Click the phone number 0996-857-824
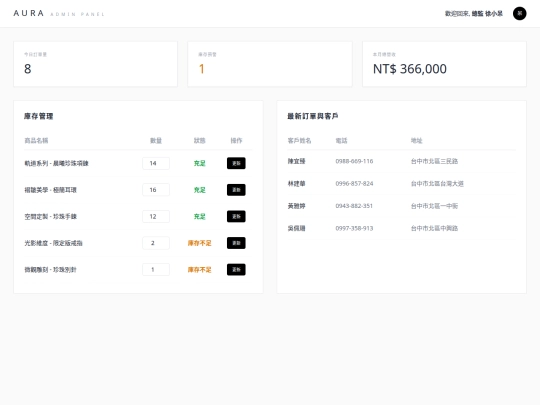 [x=354, y=184]
